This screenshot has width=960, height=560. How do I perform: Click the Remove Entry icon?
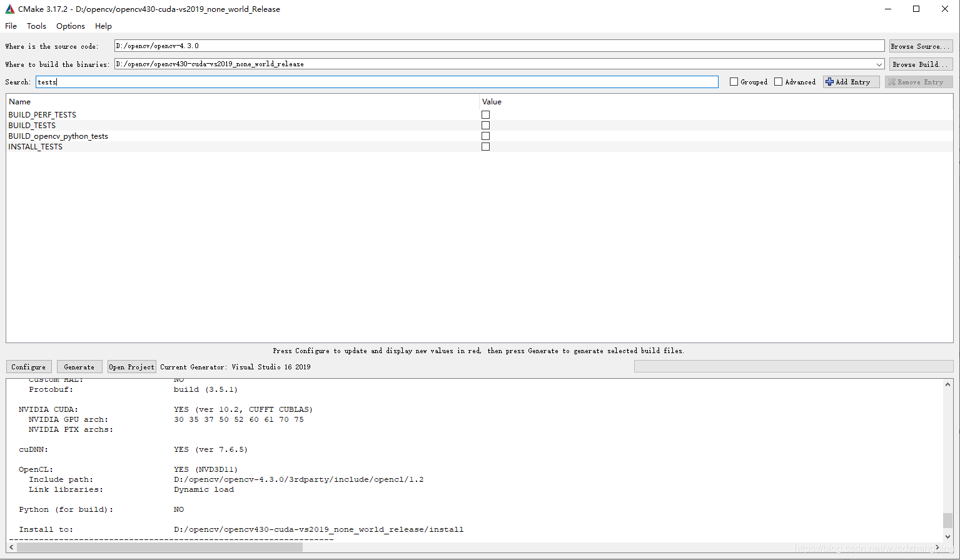[892, 82]
